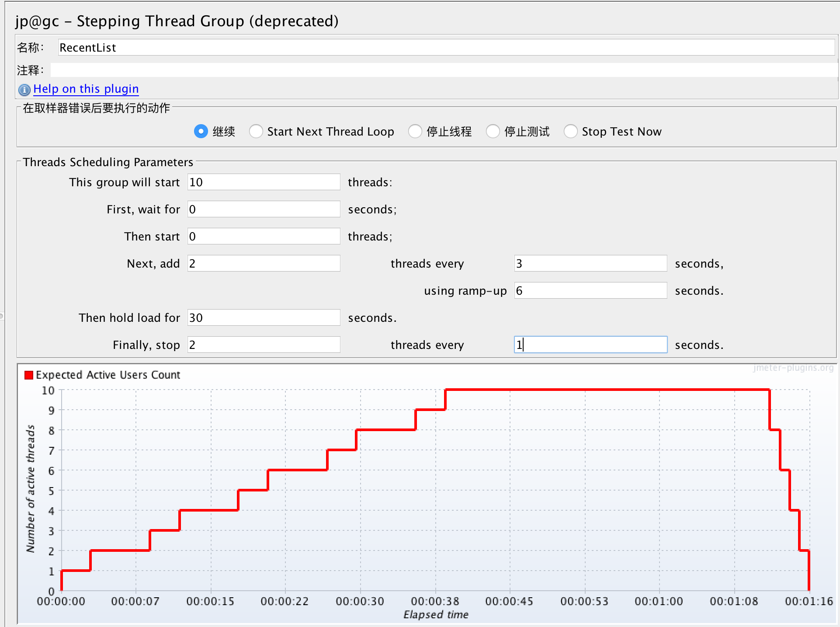Edit the Next add threads value
The image size is (840, 627).
tap(262, 263)
